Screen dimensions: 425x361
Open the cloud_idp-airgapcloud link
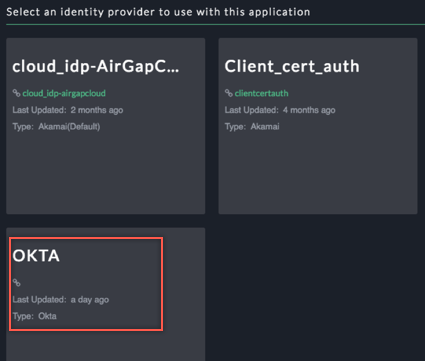[64, 93]
